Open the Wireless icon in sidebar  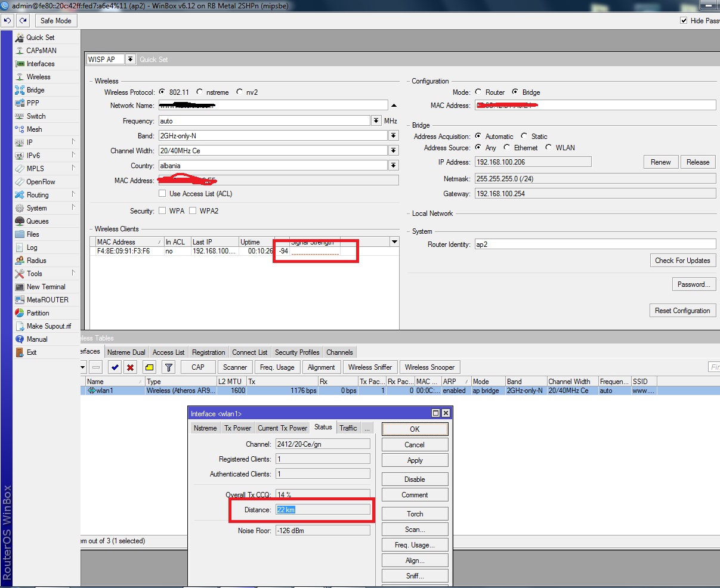point(20,77)
